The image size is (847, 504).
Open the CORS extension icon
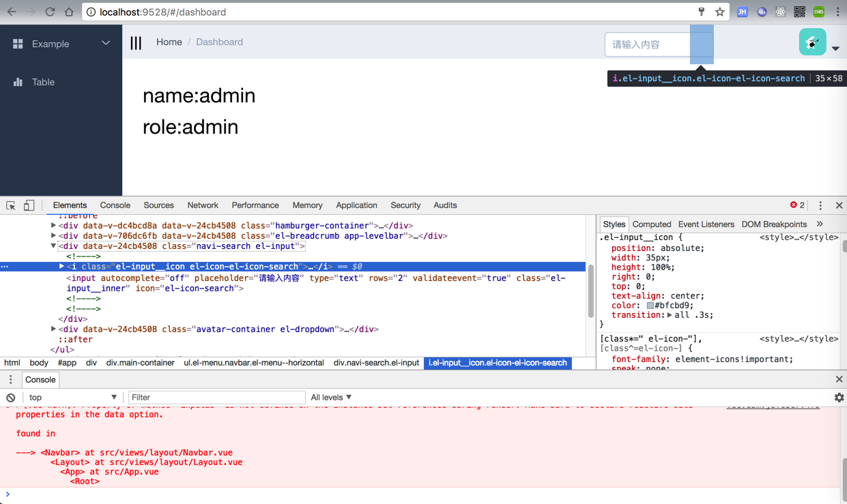pyautogui.click(x=818, y=12)
